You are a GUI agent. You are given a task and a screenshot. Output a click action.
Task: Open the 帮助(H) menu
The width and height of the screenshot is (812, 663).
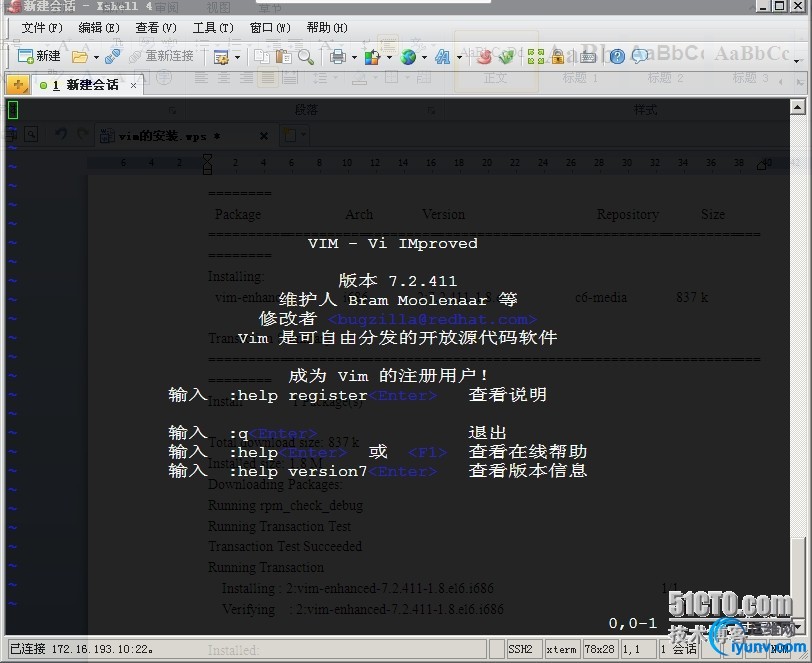[326, 27]
